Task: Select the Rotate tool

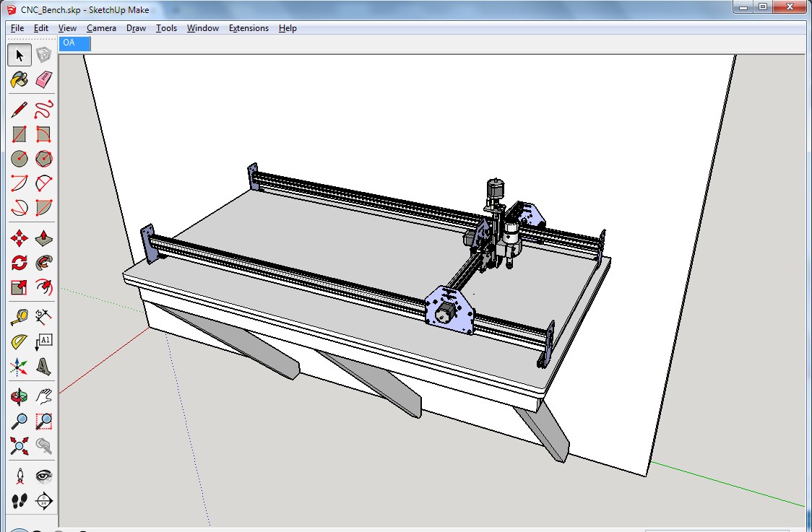Action: [20, 263]
